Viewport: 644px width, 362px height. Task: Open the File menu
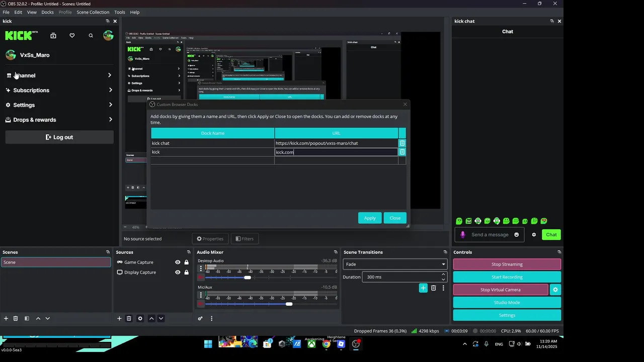click(x=6, y=12)
